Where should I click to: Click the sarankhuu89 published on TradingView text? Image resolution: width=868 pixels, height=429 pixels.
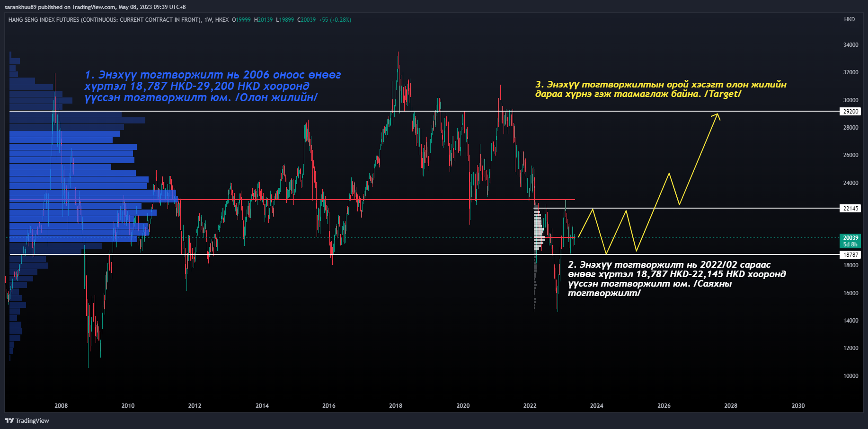95,7
